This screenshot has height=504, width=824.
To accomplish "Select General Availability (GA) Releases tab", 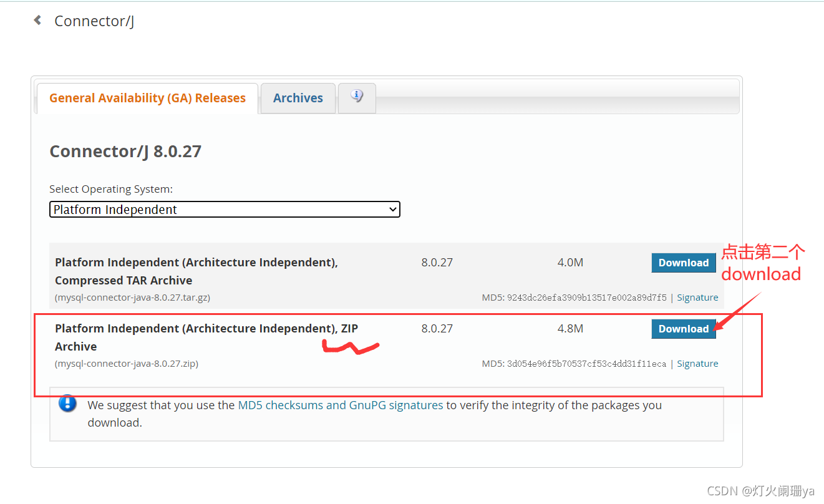I will tap(147, 98).
